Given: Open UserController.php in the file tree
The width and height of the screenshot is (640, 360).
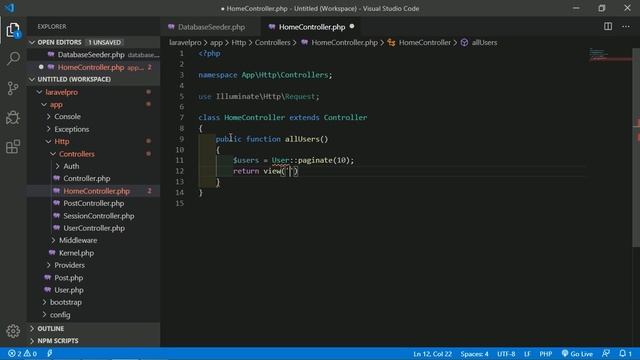Looking at the screenshot, I should [94, 228].
